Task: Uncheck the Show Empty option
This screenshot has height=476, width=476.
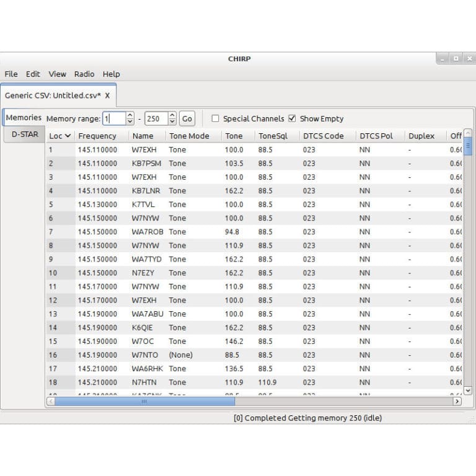Action: [293, 118]
